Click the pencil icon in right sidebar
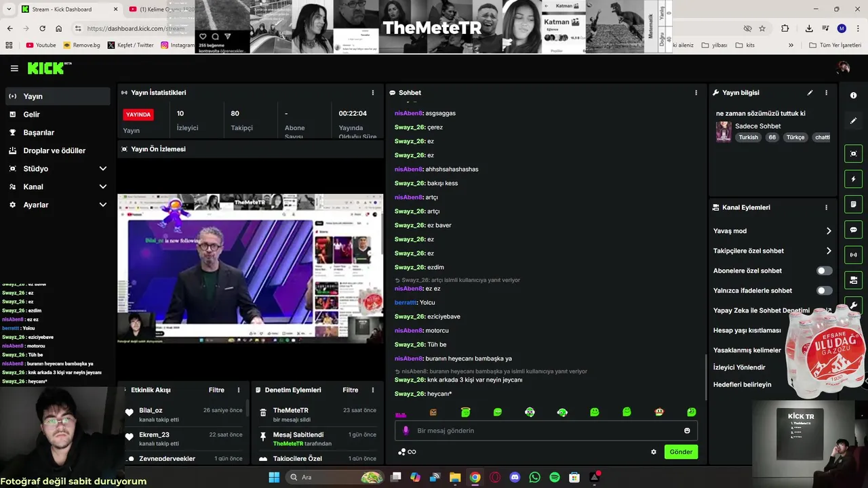The height and width of the screenshot is (488, 868). coord(854,121)
